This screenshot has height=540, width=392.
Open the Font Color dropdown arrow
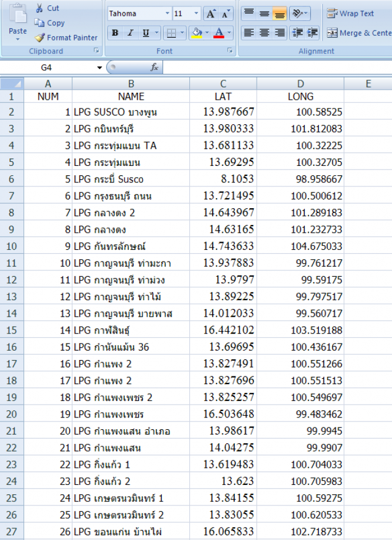point(229,33)
